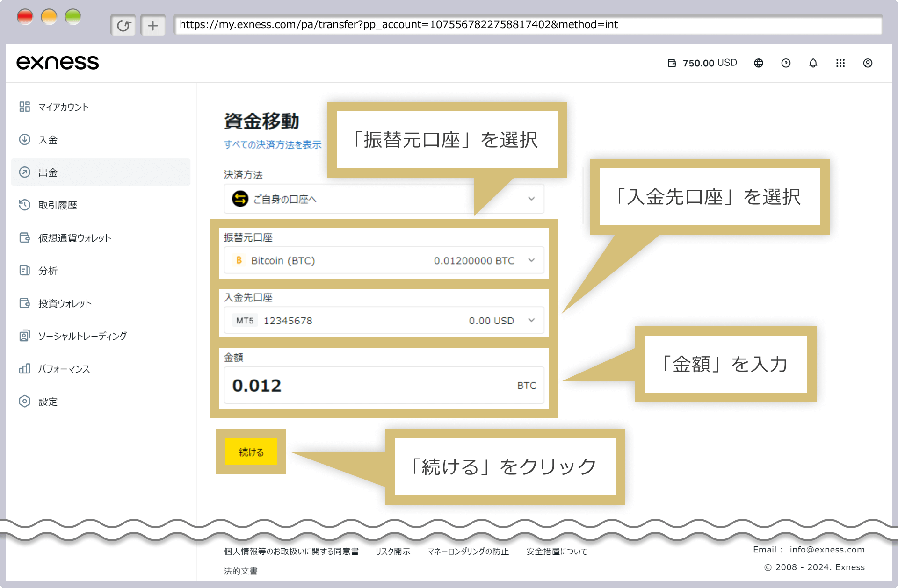Click the red window close button

tap(25, 17)
